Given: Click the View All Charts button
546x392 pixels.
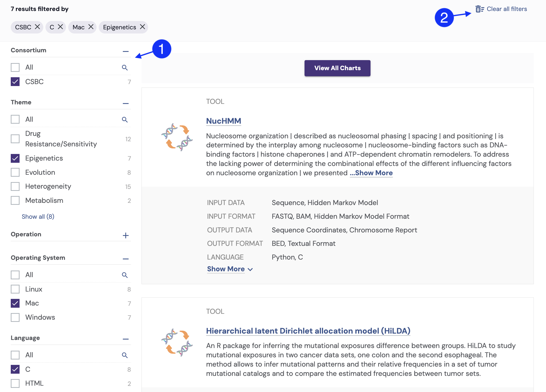Looking at the screenshot, I should coord(337,68).
